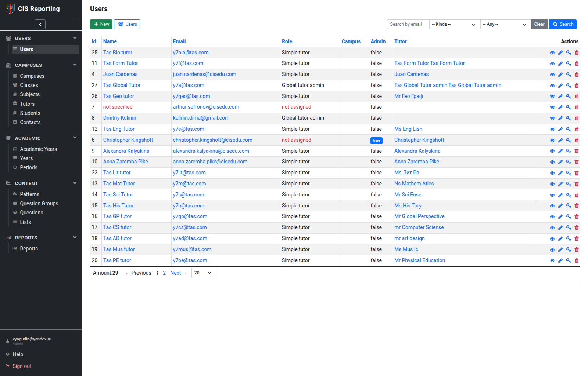View Anna Zaremba Pike via eye icon
The width and height of the screenshot is (588, 376).
pyautogui.click(x=552, y=162)
